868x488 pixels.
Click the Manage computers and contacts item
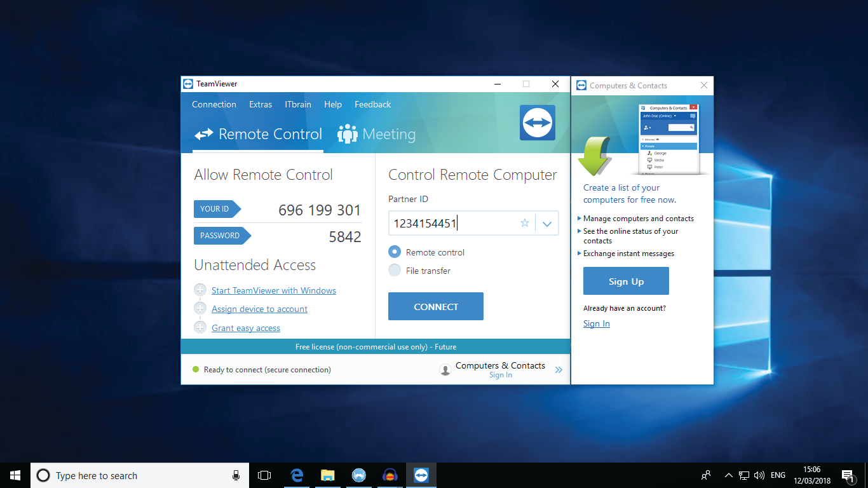(639, 219)
